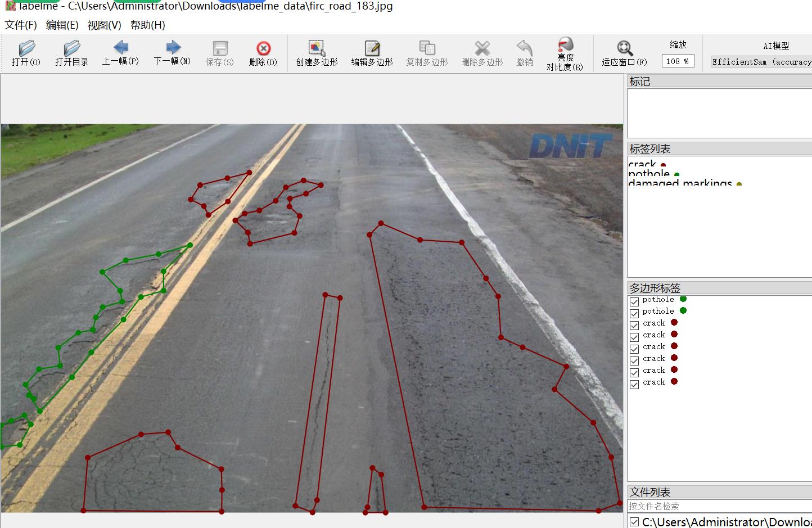Open the File (文件) menu
Viewport: 812px width, 528px height.
[21, 25]
